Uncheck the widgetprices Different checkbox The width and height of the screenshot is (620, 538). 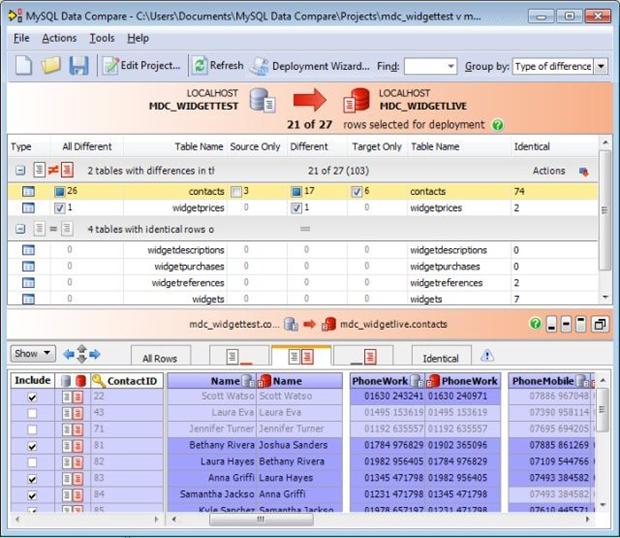point(296,208)
